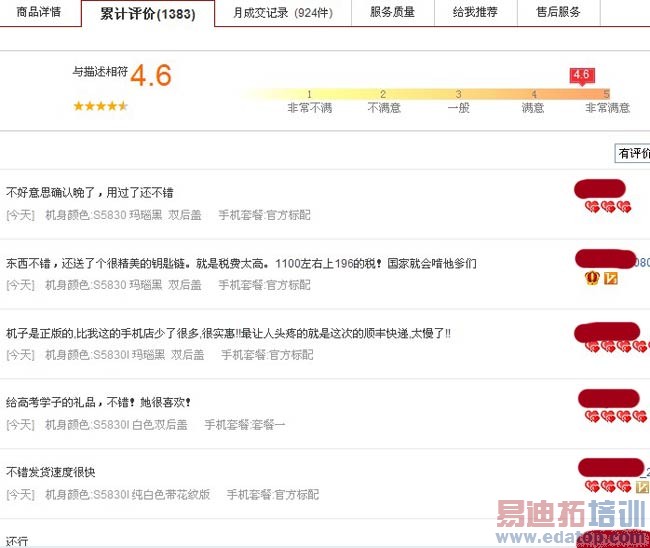Image resolution: width=650 pixels, height=548 pixels.
Task: Click review text 不错发货速度很快
Action: 51,472
